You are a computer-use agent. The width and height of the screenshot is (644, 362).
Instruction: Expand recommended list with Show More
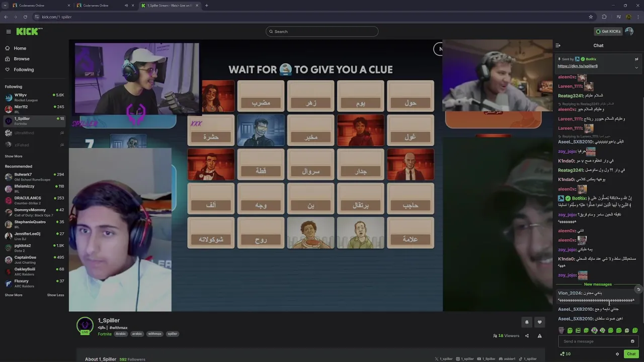coord(14,295)
